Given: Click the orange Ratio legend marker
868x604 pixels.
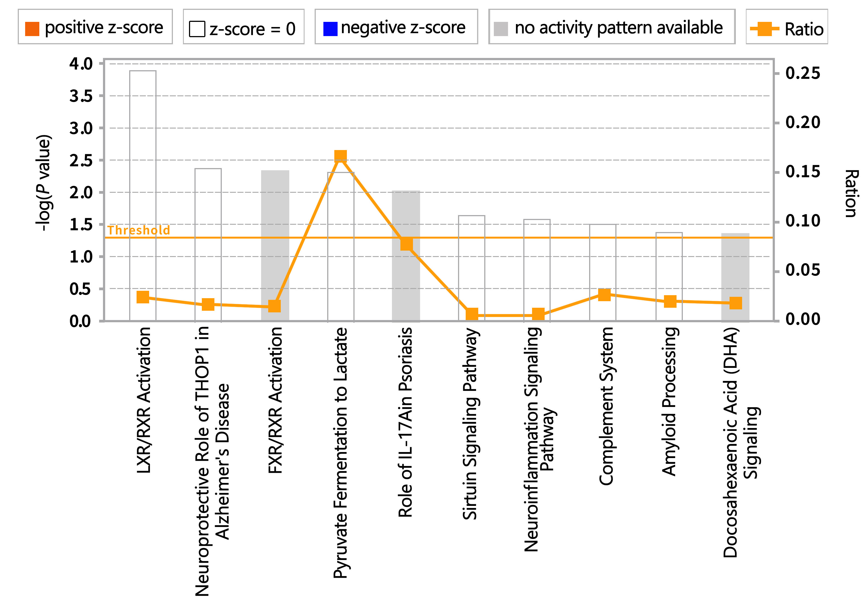Looking at the screenshot, I should (764, 29).
